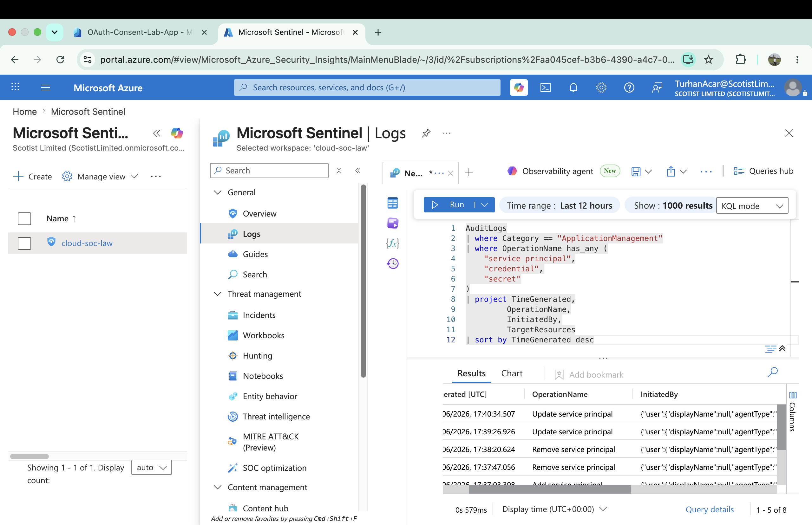Image resolution: width=812 pixels, height=525 pixels.
Task: Launch Cloud Shell from the top bar
Action: click(x=546, y=87)
